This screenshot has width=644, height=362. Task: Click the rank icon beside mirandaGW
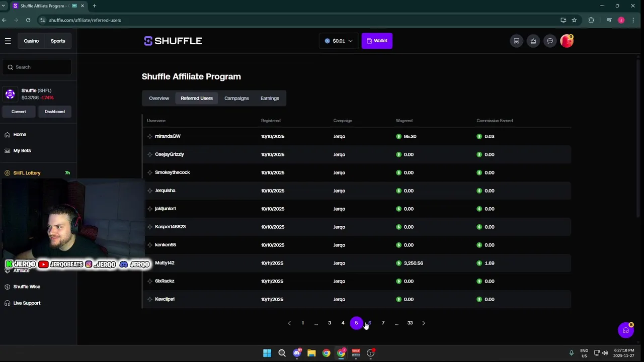click(150, 136)
